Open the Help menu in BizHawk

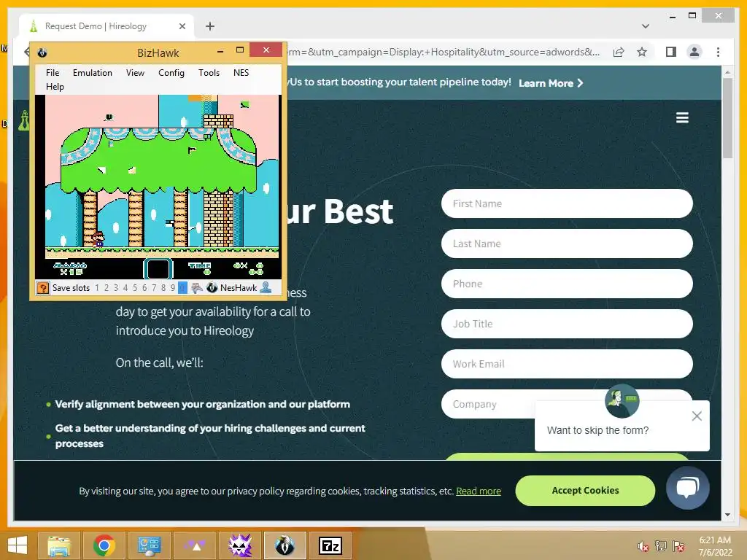pos(55,87)
